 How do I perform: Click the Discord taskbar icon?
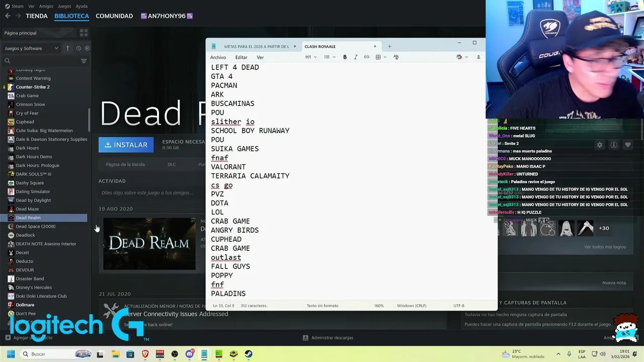click(190, 354)
